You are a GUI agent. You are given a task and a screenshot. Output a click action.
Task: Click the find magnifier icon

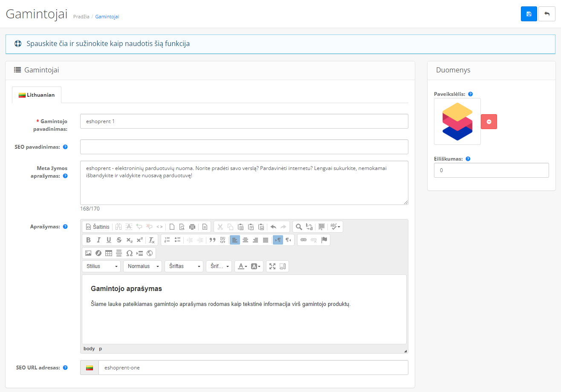pos(299,227)
